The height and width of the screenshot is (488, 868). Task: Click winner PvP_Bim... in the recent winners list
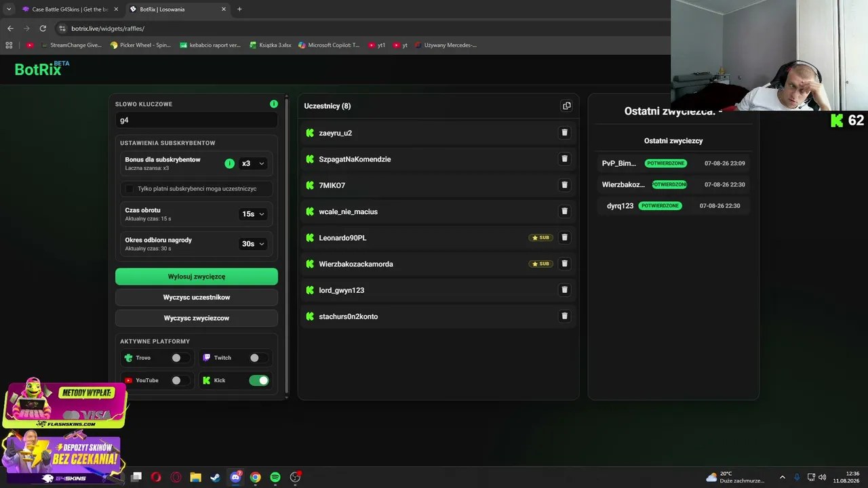point(618,163)
